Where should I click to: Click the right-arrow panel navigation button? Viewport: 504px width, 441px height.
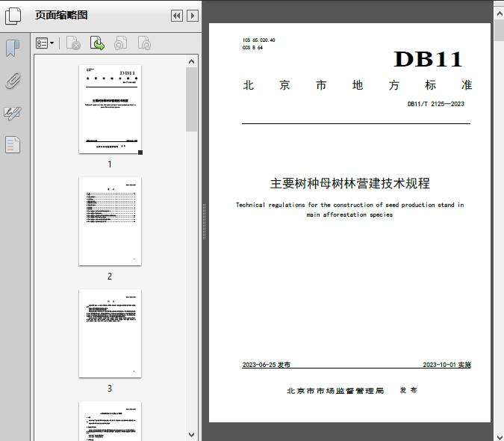[x=193, y=16]
